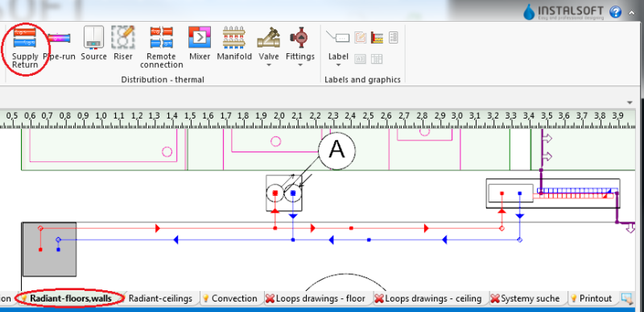Insert a Mixer element
The height and width of the screenshot is (312, 644).
200,44
